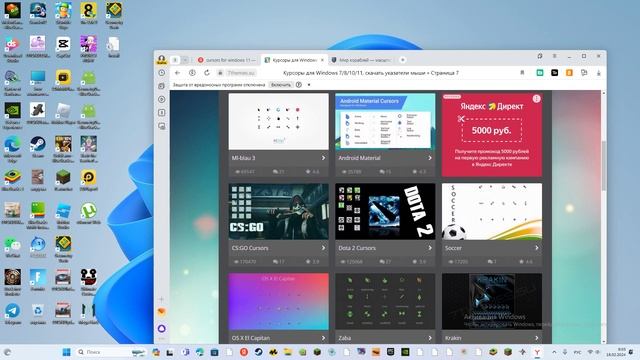Open the Telegram desktop shortcut
The width and height of the screenshot is (640, 360).
(x=12, y=314)
